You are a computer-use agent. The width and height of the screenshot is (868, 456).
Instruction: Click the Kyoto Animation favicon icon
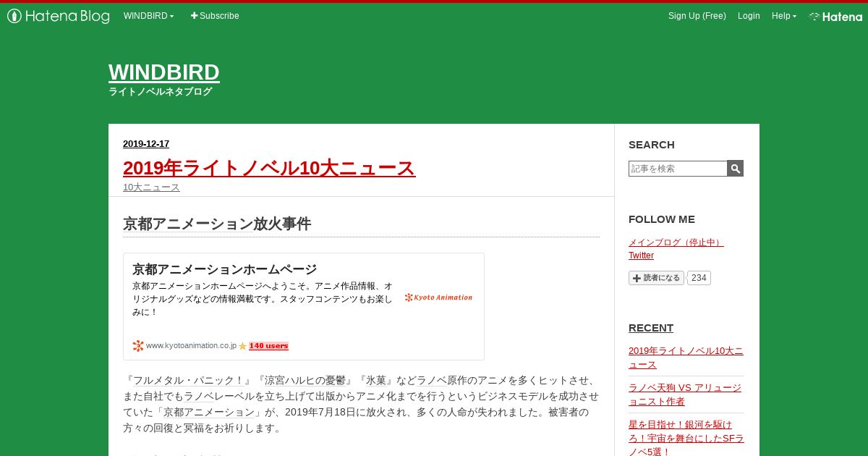point(138,346)
